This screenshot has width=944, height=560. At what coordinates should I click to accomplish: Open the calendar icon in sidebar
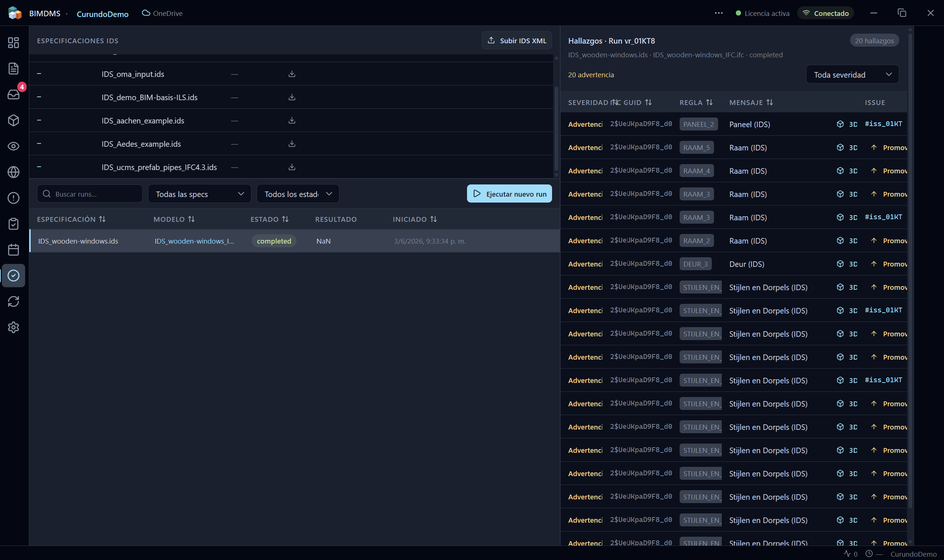click(x=14, y=250)
